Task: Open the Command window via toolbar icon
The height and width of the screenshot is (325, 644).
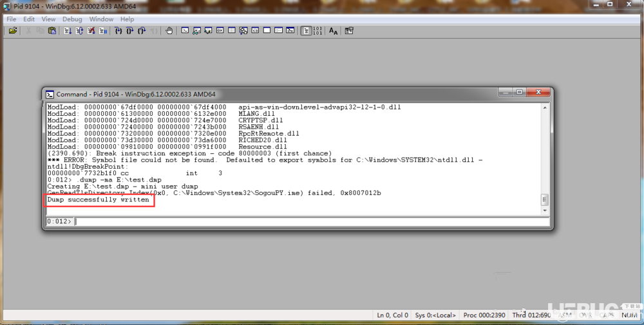Action: [x=185, y=31]
